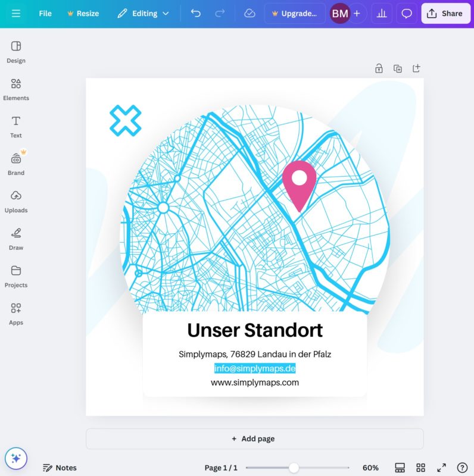The height and width of the screenshot is (476, 474).
Task: Click the Share button
Action: coord(445,13)
